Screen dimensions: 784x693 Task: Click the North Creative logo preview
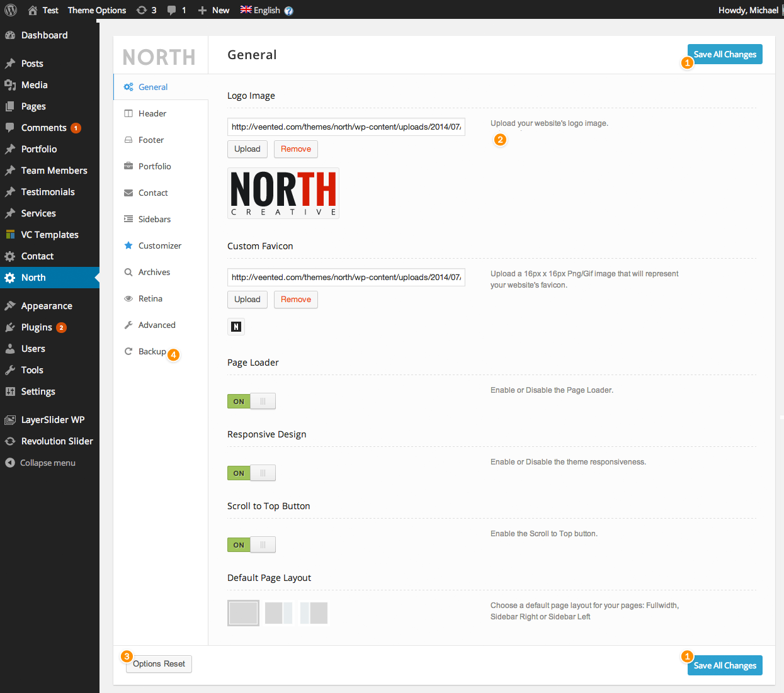click(x=283, y=193)
